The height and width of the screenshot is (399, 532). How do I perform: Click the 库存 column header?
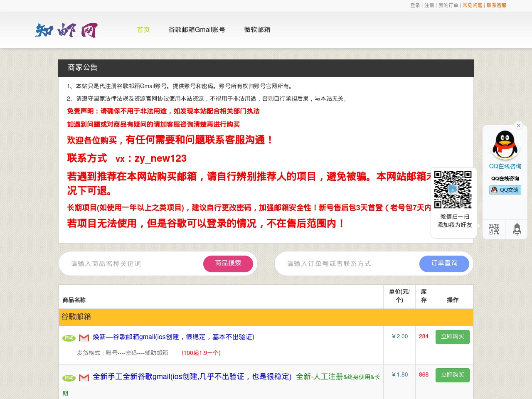pyautogui.click(x=424, y=296)
